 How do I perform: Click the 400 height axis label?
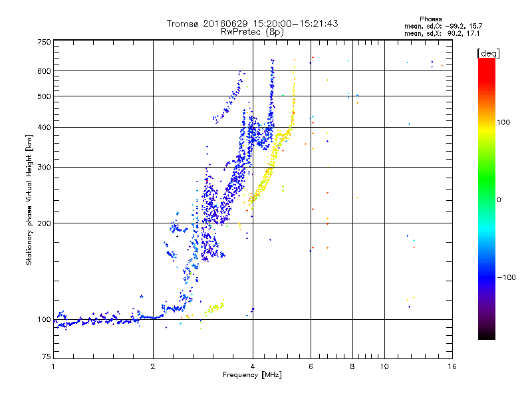pyautogui.click(x=44, y=127)
